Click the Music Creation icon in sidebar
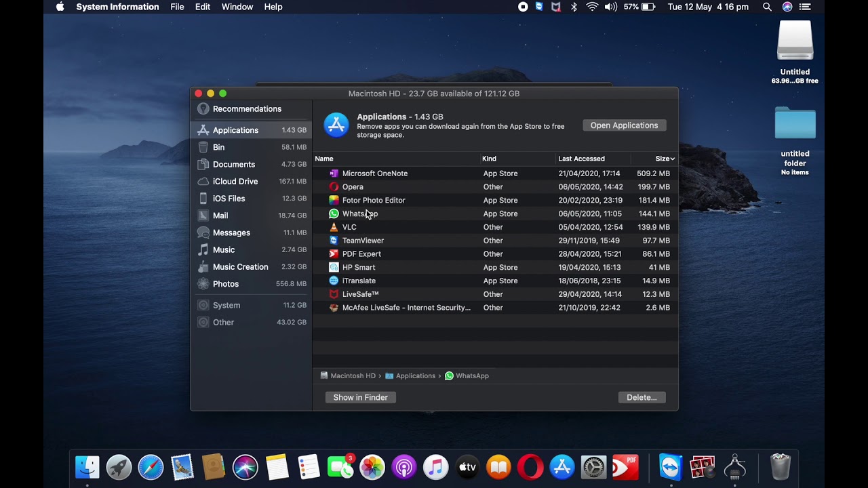This screenshot has width=868, height=488. pos(203,267)
